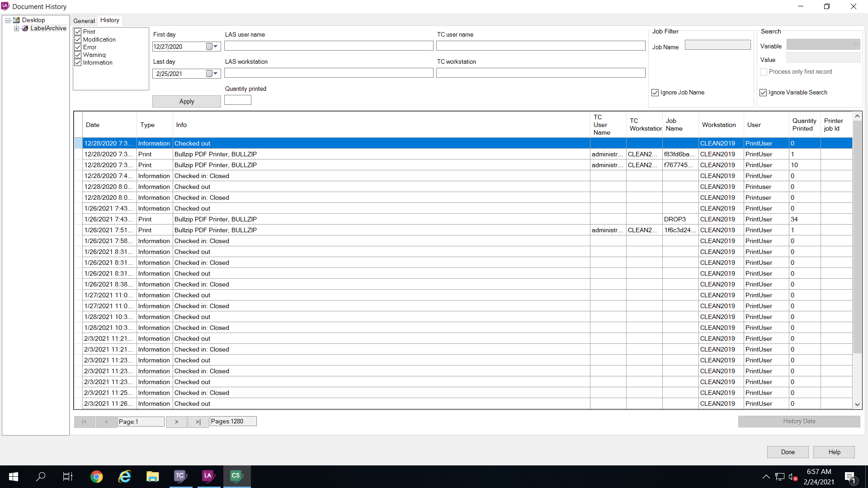The height and width of the screenshot is (488, 868).
Task: Select the History tab
Action: tap(109, 20)
